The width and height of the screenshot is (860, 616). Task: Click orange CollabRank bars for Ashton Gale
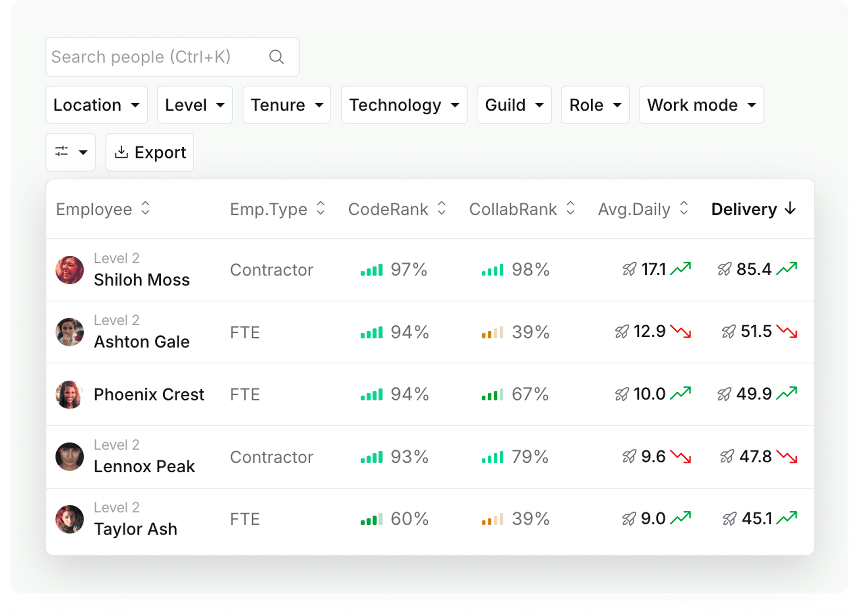pyautogui.click(x=493, y=333)
